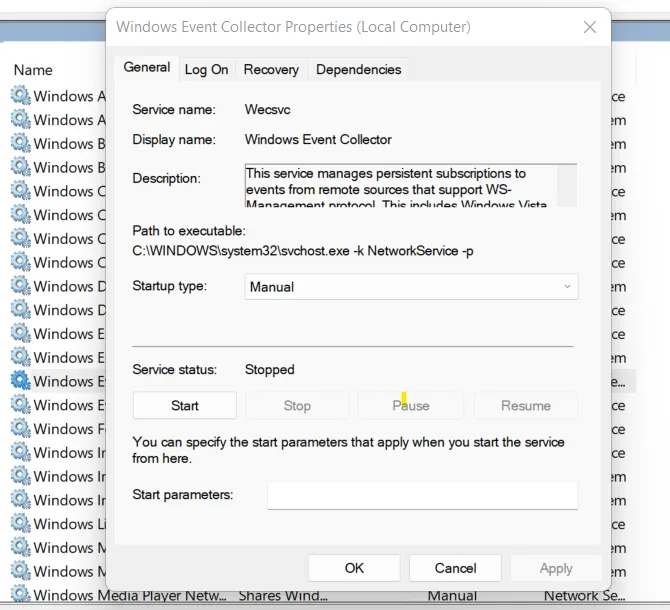This screenshot has width=670, height=610.
Task: Click the Description box scrollbar
Action: tap(567, 186)
